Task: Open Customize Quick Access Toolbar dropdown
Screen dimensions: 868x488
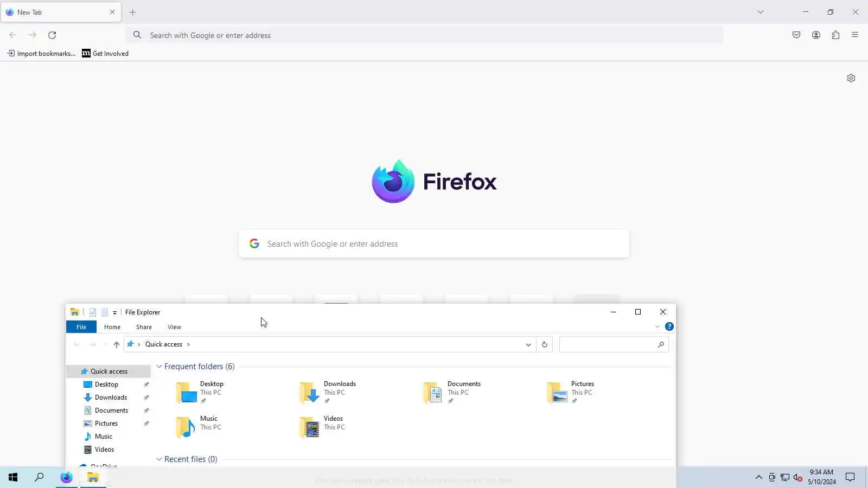Action: pyautogui.click(x=114, y=313)
